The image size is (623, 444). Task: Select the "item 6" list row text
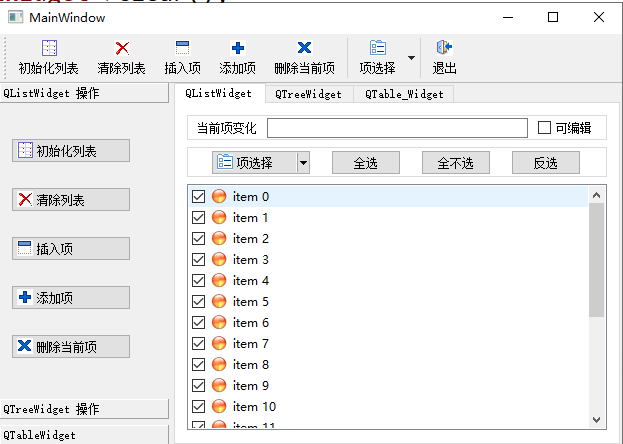click(x=251, y=323)
